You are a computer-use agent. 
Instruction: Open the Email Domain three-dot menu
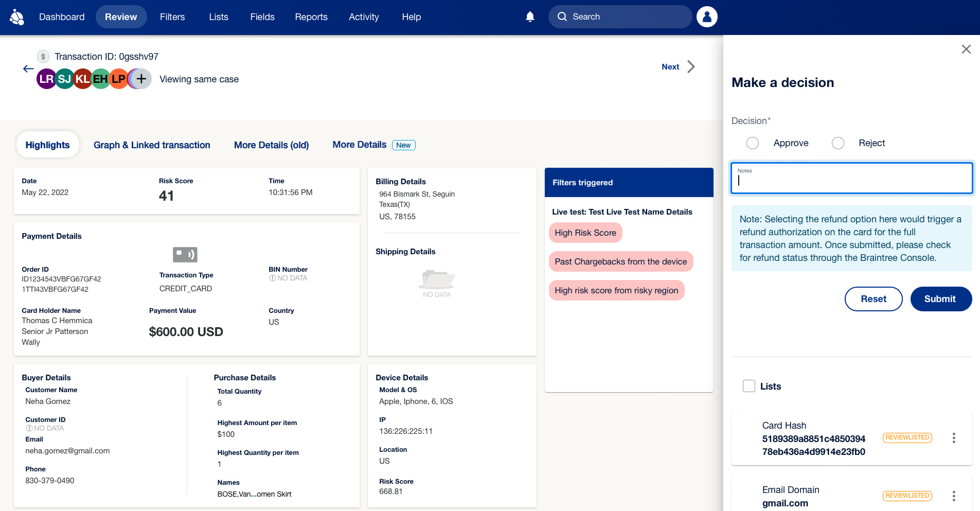click(954, 496)
